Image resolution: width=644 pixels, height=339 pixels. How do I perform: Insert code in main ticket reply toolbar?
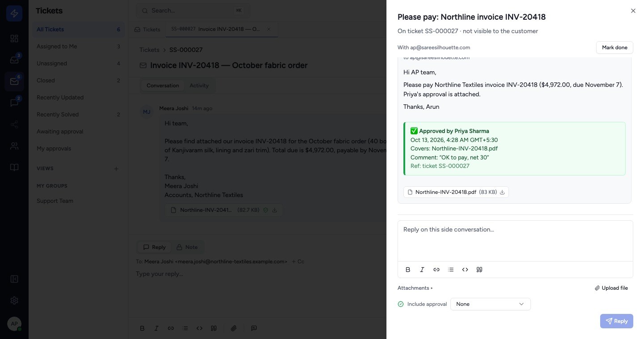(199, 328)
